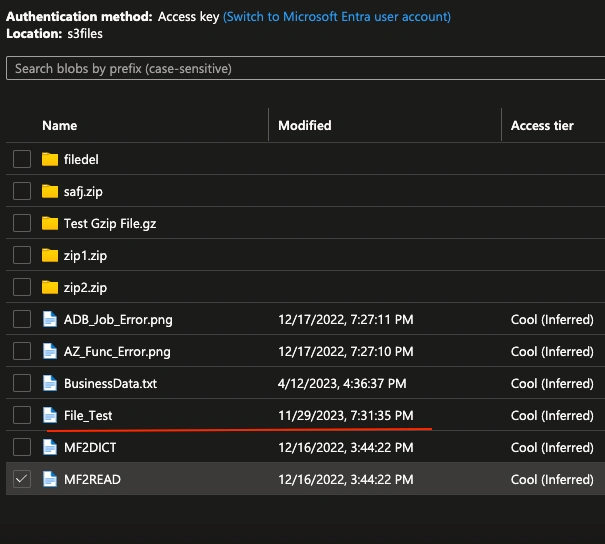Click the MF2READ blob file icon
The width and height of the screenshot is (605, 544).
50,479
